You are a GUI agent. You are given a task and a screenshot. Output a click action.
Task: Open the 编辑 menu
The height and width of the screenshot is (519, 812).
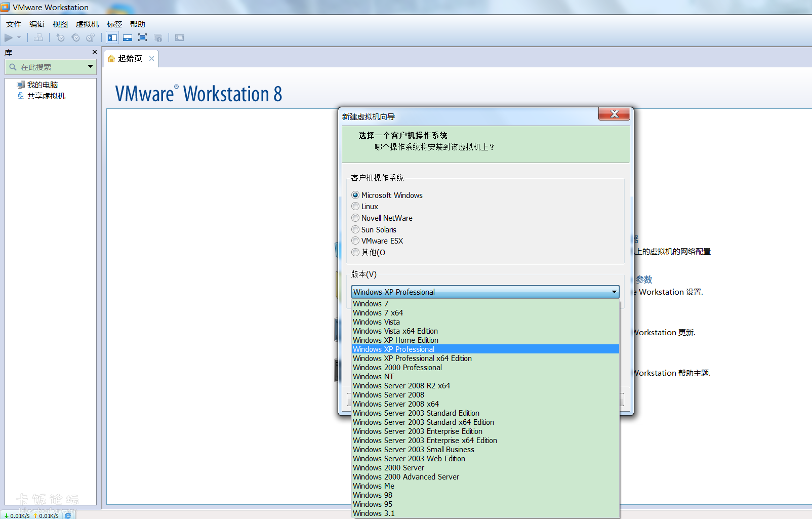pyautogui.click(x=37, y=24)
